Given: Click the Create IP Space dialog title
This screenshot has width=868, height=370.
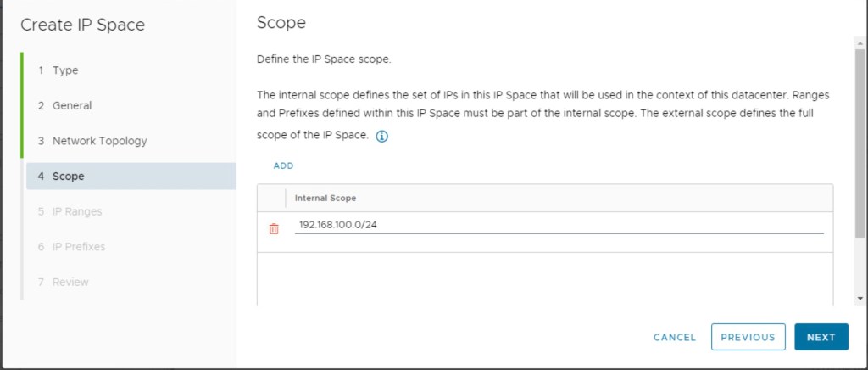Looking at the screenshot, I should point(83,25).
